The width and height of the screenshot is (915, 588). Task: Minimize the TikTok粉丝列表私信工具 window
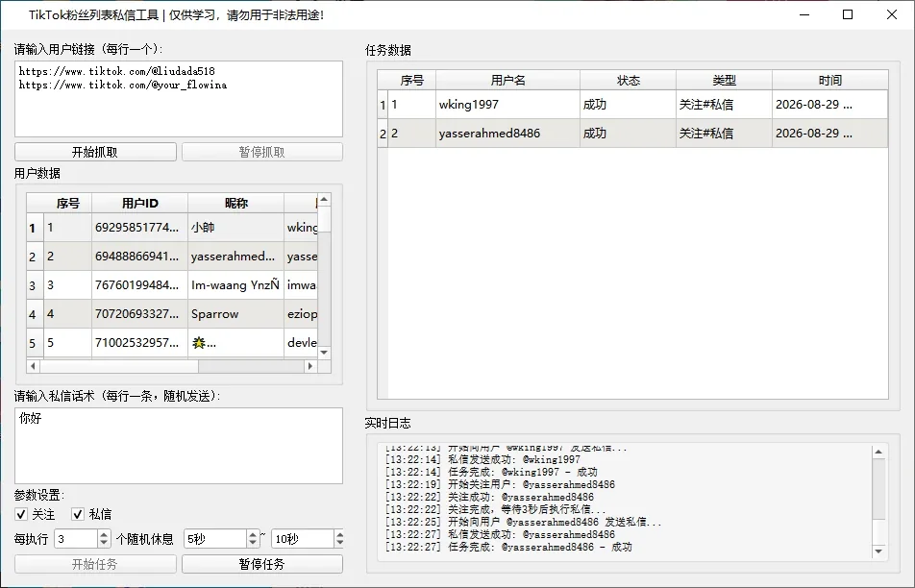tap(804, 14)
